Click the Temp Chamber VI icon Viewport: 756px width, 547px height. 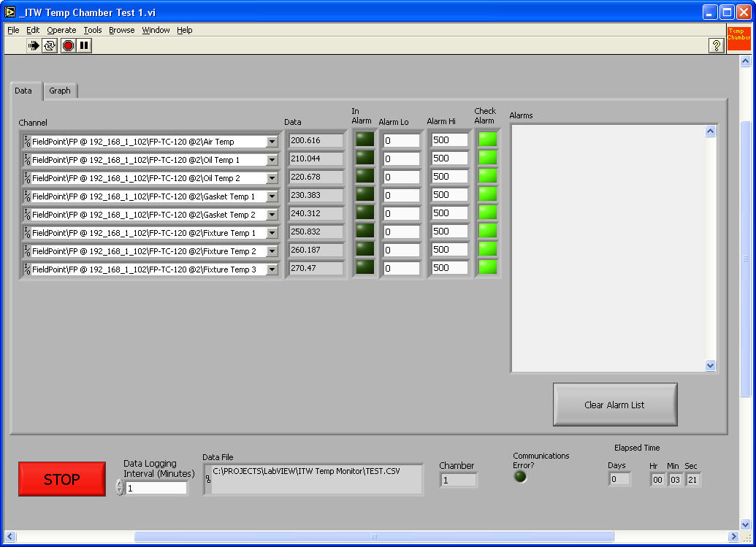pyautogui.click(x=738, y=38)
